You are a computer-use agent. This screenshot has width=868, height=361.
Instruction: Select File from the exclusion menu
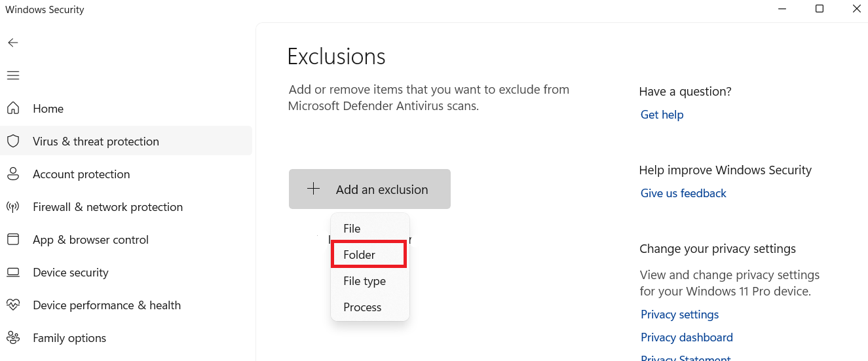[352, 229]
